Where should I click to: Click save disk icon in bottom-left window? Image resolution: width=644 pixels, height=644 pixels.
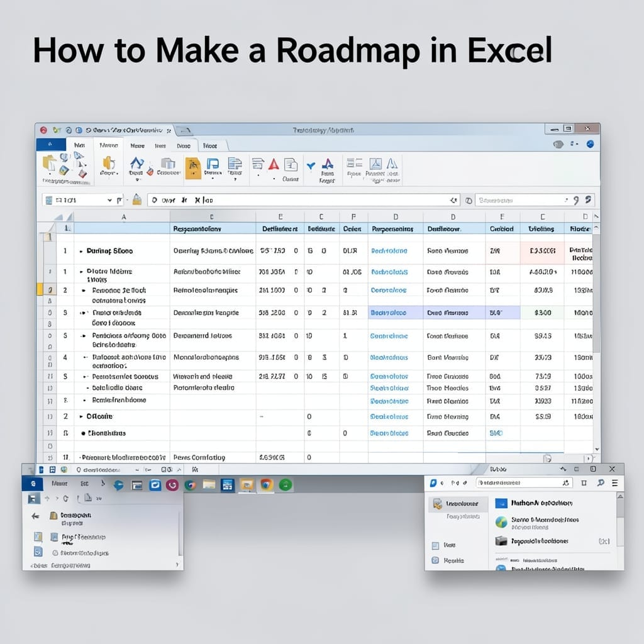click(33, 499)
